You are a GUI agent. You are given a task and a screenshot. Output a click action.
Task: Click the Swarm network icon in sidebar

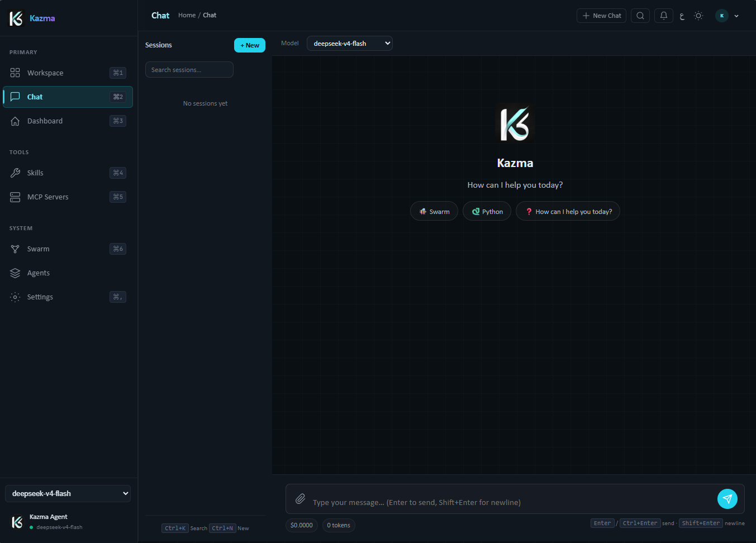15,249
